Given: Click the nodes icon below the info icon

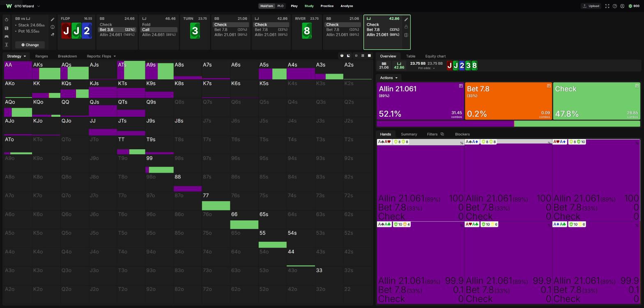Looking at the screenshot, I should [53, 35].
